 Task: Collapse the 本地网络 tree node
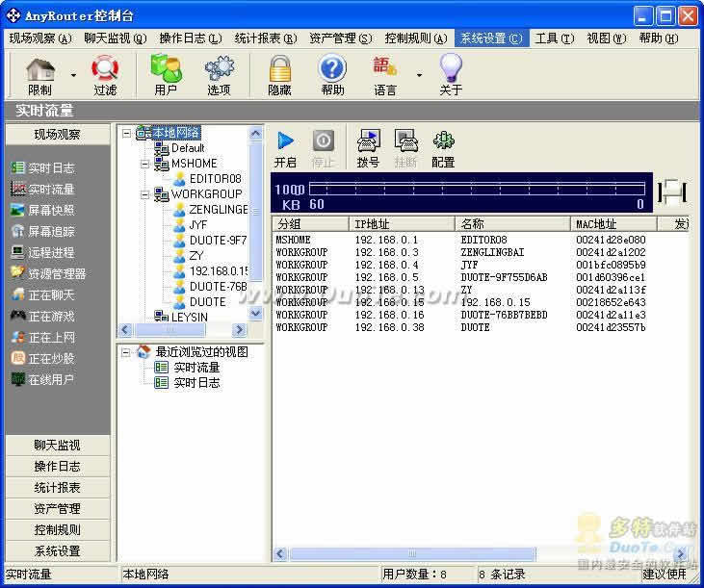[127, 133]
